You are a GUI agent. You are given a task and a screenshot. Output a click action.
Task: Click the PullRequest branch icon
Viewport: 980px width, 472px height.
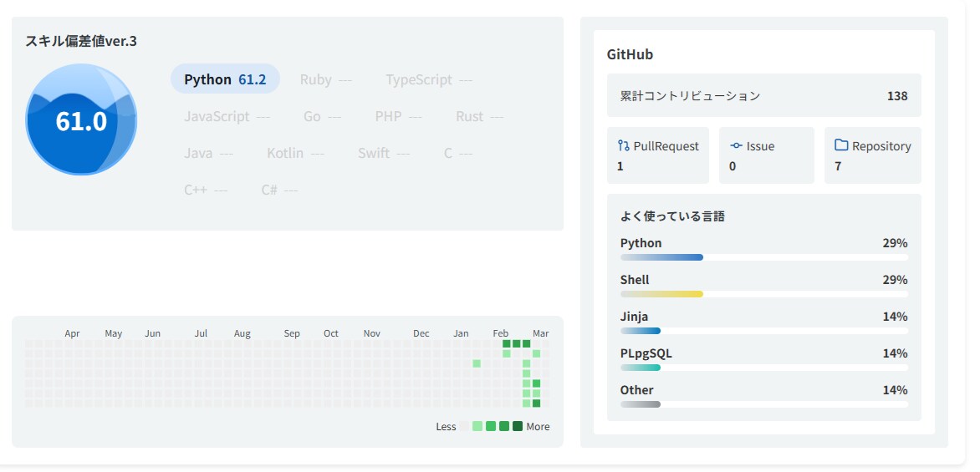pyautogui.click(x=623, y=145)
